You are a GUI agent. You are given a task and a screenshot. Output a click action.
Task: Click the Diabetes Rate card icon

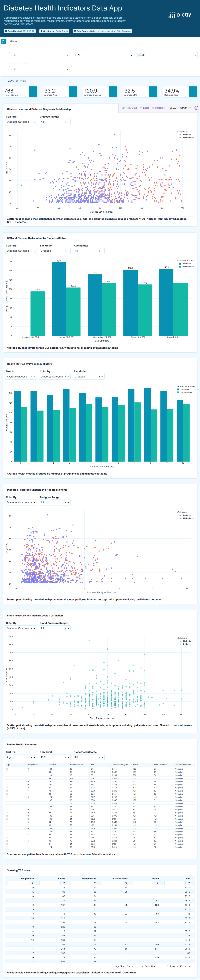(193, 92)
